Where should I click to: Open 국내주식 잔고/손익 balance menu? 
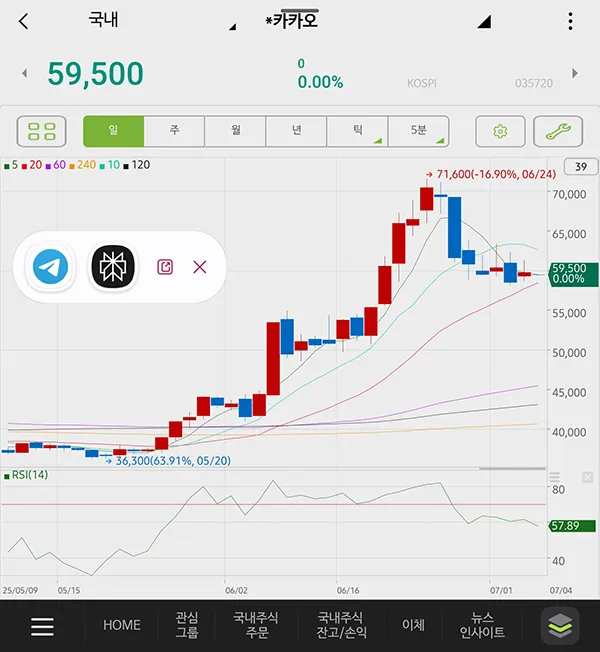(x=341, y=625)
